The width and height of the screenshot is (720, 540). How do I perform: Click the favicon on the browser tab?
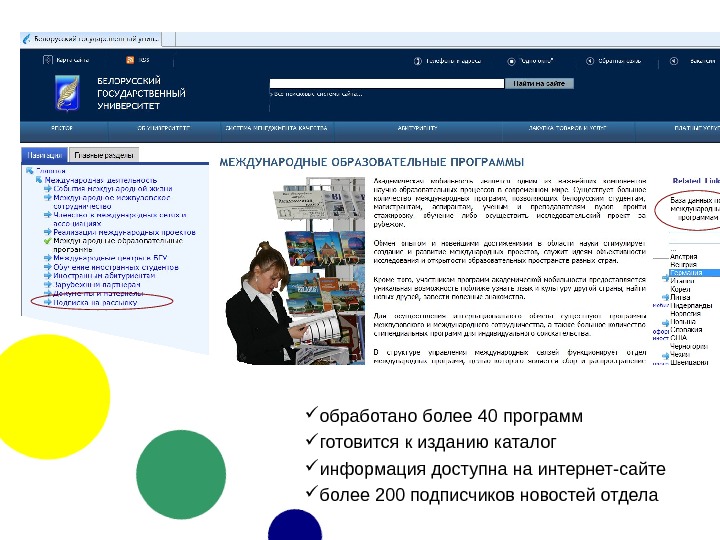[x=27, y=39]
